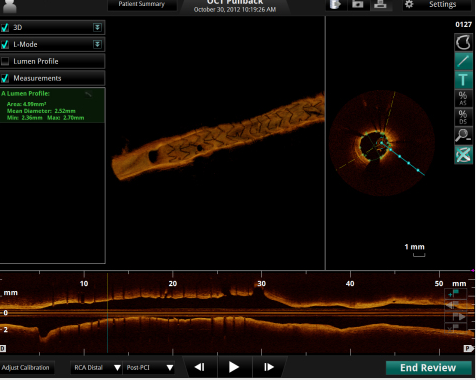Click the D distal end marker
476x380 pixels.
(3, 349)
